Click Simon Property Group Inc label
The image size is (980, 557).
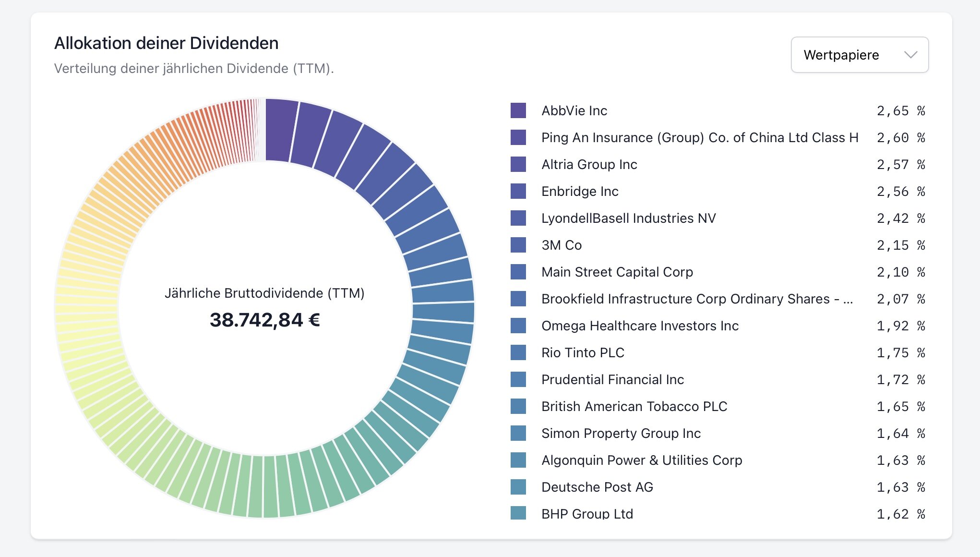[621, 433]
